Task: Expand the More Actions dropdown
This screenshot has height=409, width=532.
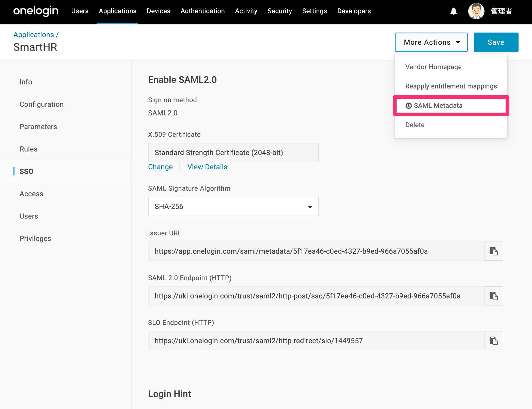Action: tap(431, 42)
